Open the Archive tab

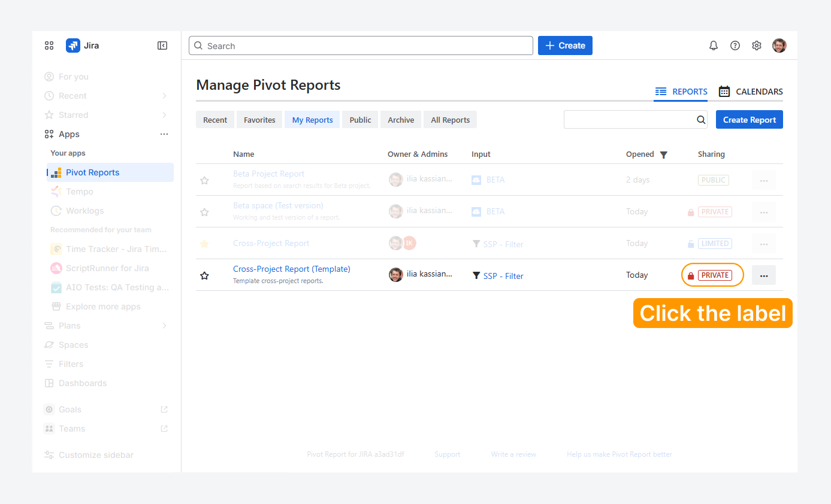401,120
